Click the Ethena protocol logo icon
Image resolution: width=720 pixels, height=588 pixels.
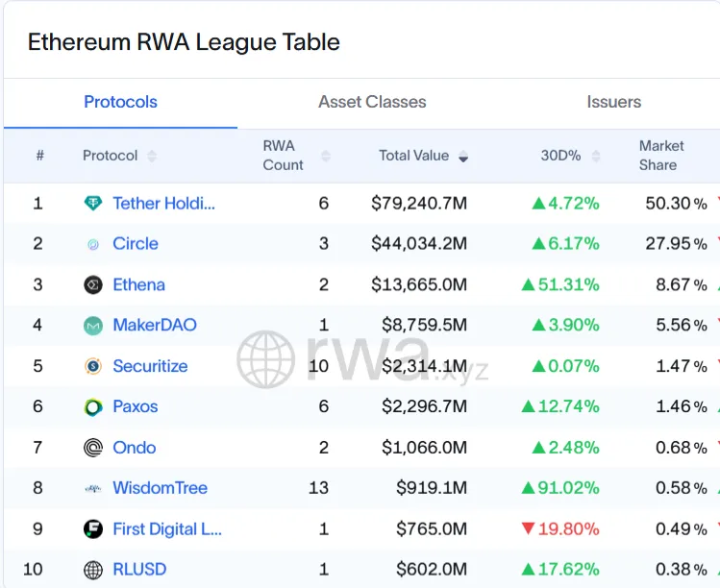tap(93, 285)
